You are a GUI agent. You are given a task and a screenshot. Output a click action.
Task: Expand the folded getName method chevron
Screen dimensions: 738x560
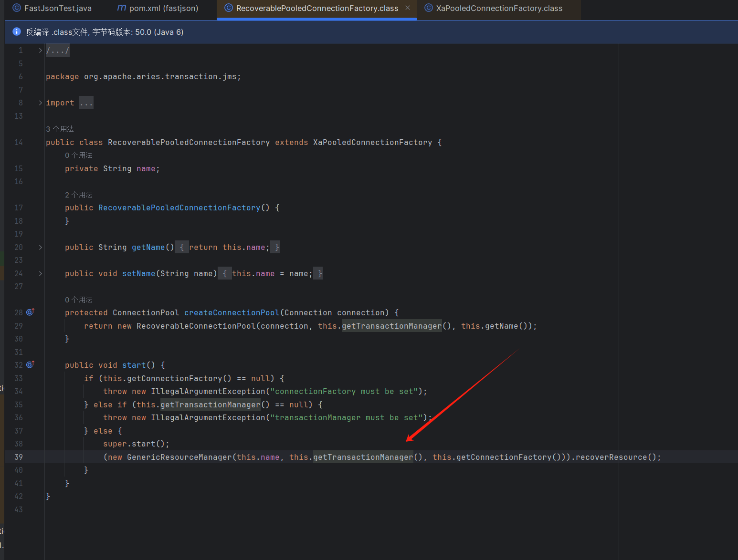pos(41,247)
